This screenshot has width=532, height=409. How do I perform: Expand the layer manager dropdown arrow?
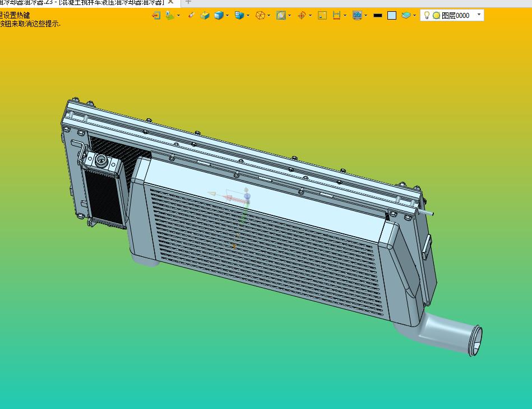click(415, 15)
